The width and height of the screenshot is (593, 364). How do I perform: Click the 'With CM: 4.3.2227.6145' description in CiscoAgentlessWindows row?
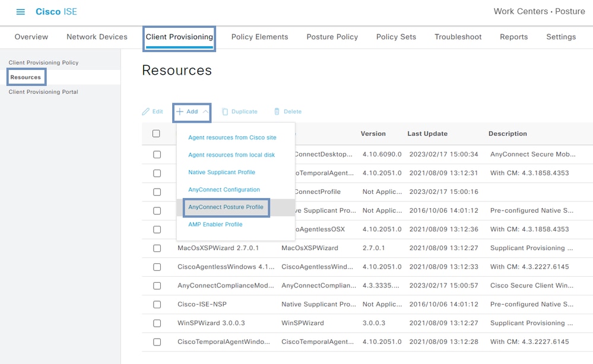(529, 267)
